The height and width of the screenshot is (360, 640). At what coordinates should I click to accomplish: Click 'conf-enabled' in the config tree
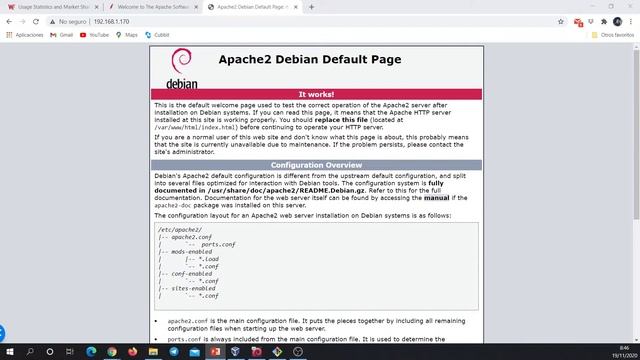(191, 274)
